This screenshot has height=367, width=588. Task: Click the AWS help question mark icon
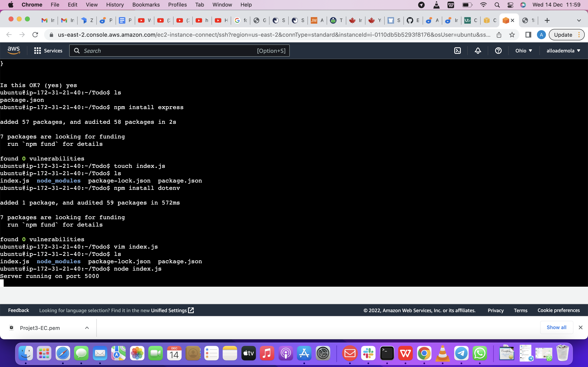498,51
